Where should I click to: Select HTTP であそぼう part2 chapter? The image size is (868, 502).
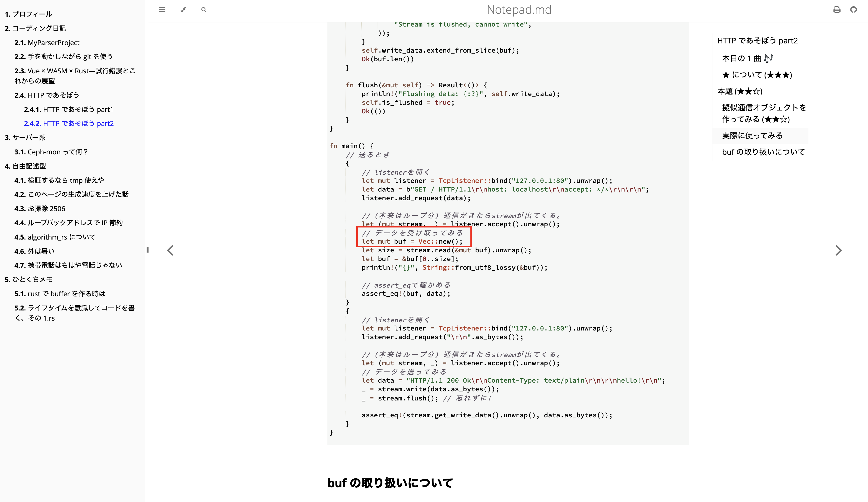[68, 123]
